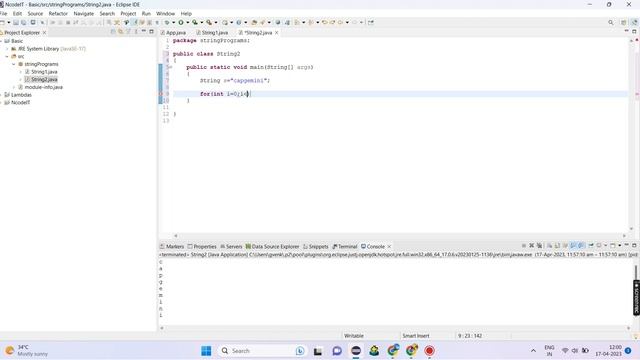
Task: Expand the JRE System Library node
Action: tap(7, 49)
